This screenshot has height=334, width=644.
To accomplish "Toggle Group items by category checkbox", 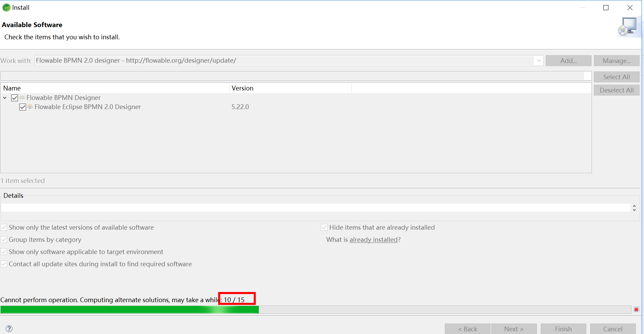I will (4, 239).
